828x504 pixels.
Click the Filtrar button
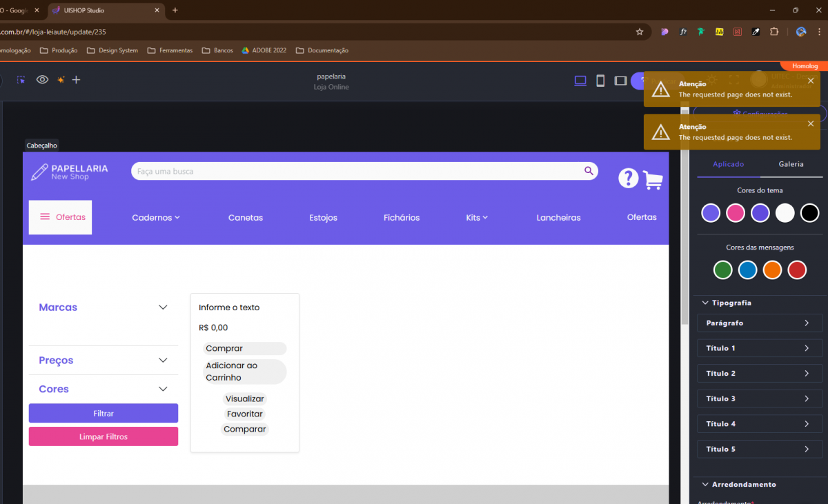103,414
